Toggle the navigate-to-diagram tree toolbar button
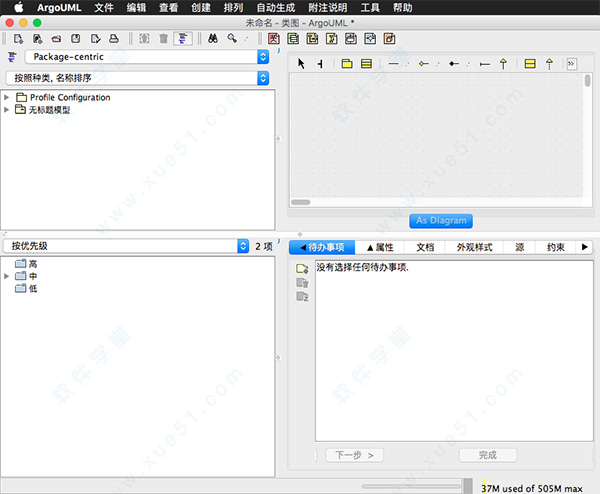600x494 pixels. point(183,39)
